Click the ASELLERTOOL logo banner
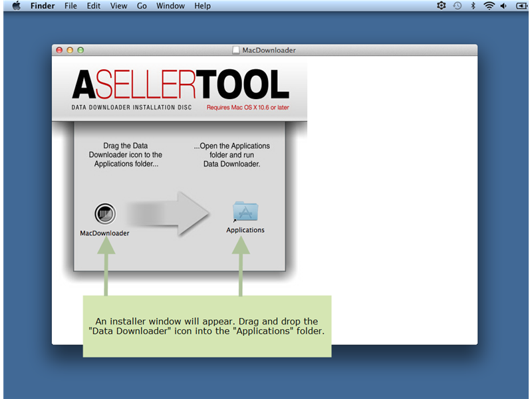Screen dimensions: 532x399 (180, 84)
